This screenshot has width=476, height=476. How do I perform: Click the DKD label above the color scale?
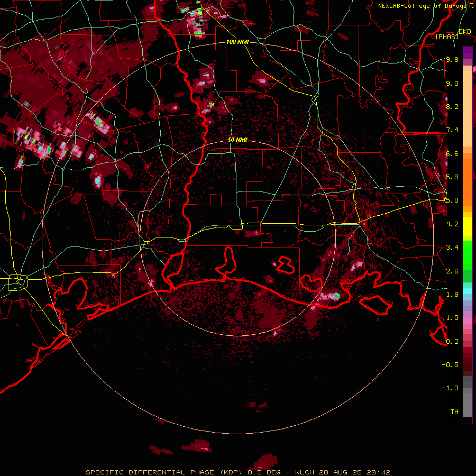pyautogui.click(x=464, y=32)
